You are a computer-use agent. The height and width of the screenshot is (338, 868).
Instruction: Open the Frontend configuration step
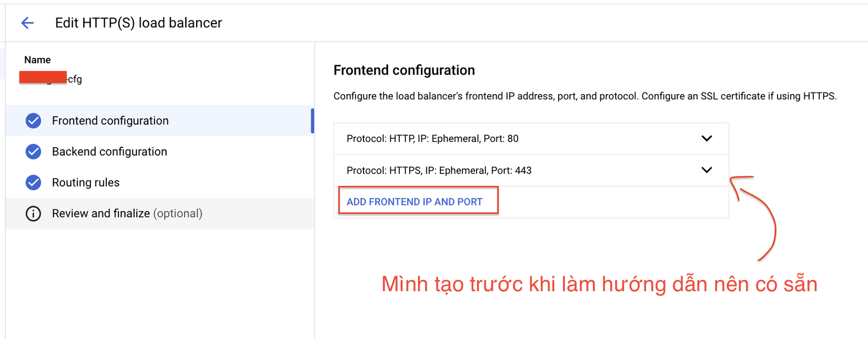coord(110,121)
